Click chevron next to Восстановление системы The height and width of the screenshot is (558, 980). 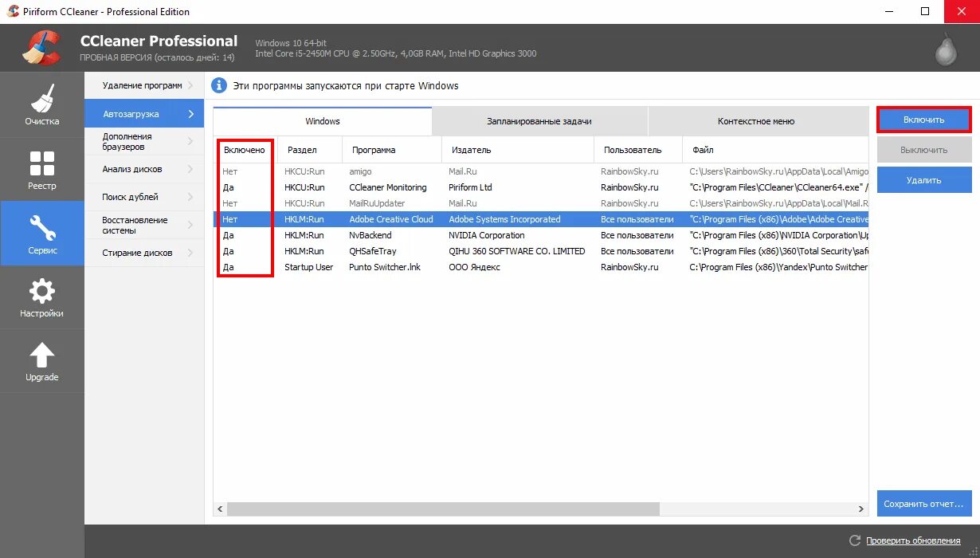click(190, 225)
